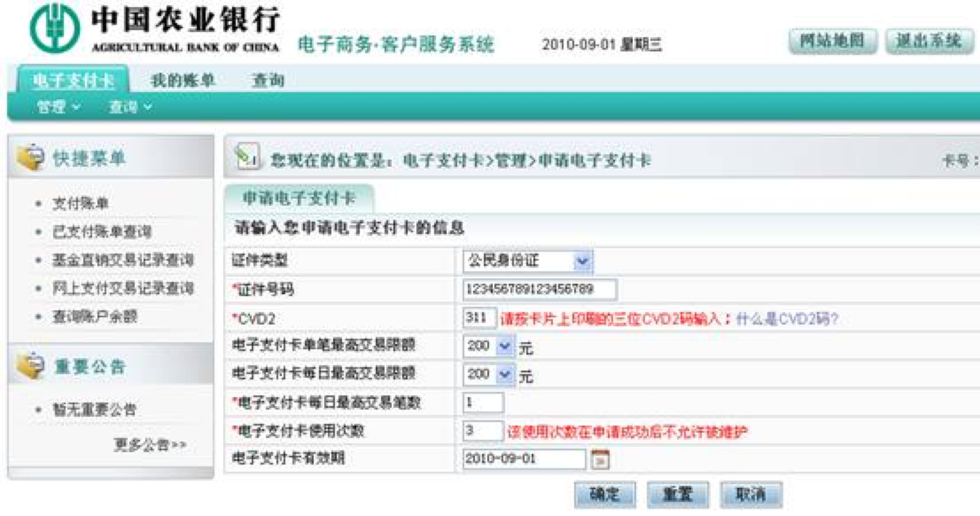Expand the 查询 submenu in the green bar

click(x=131, y=107)
